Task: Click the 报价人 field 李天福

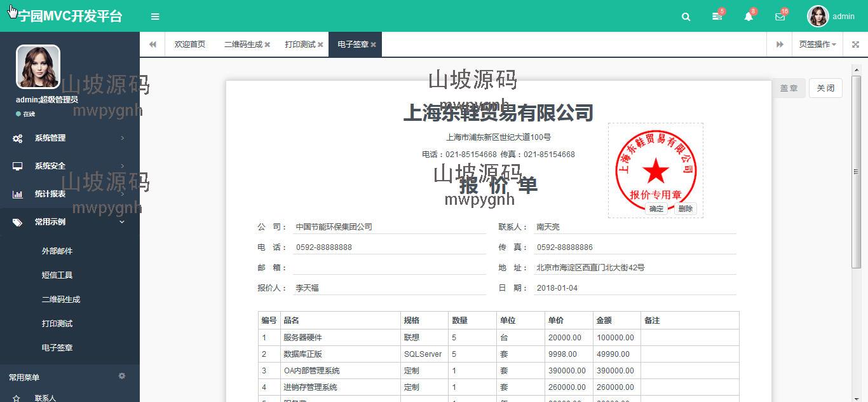Action: (x=390, y=288)
